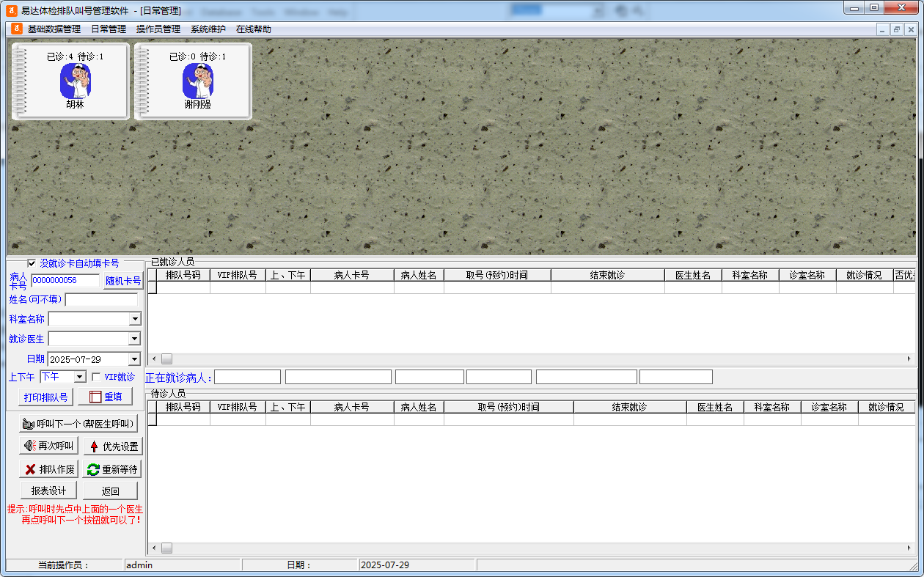Screen dimensions: 924x577
Task: Open the 科室名称 department dropdown
Action: (x=133, y=319)
